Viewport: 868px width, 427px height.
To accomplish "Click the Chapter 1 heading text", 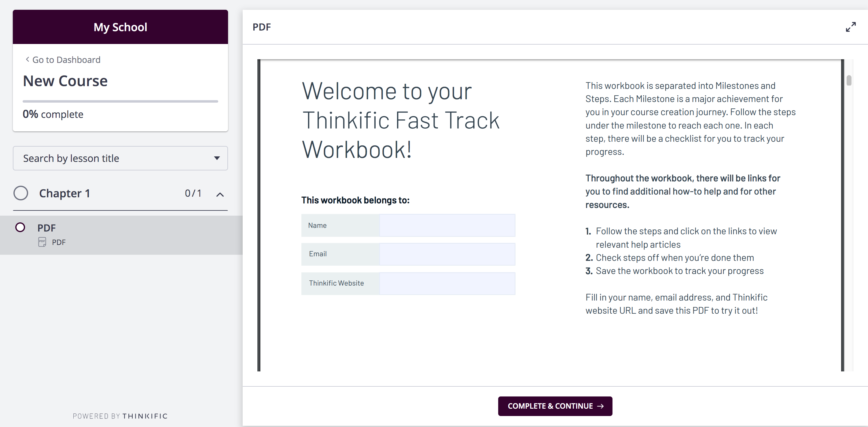I will pos(64,193).
